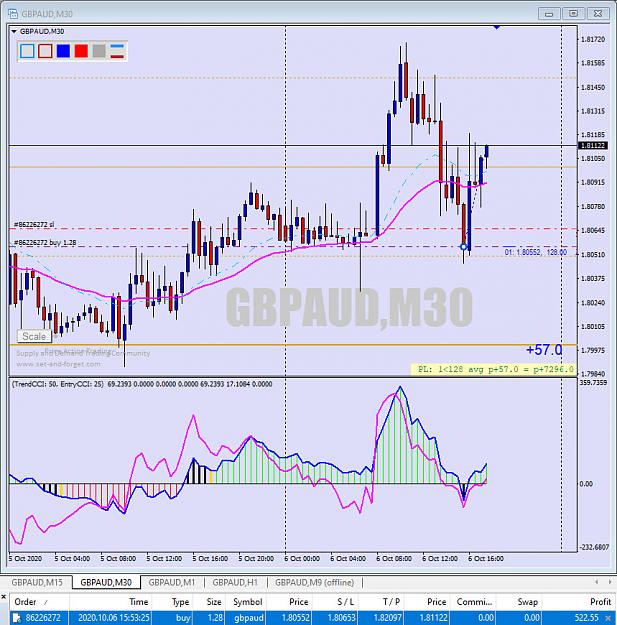
Task: Minimize the GBPAUD,M30 chart window
Action: tap(549, 14)
